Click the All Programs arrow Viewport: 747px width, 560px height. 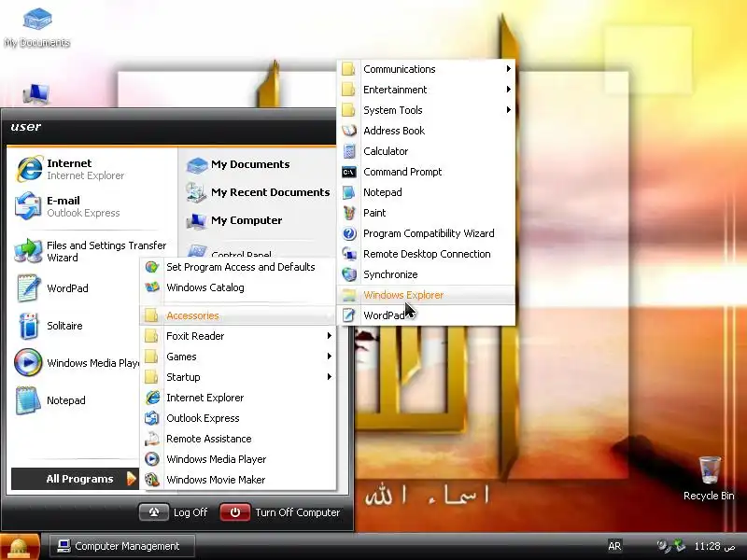click(131, 479)
